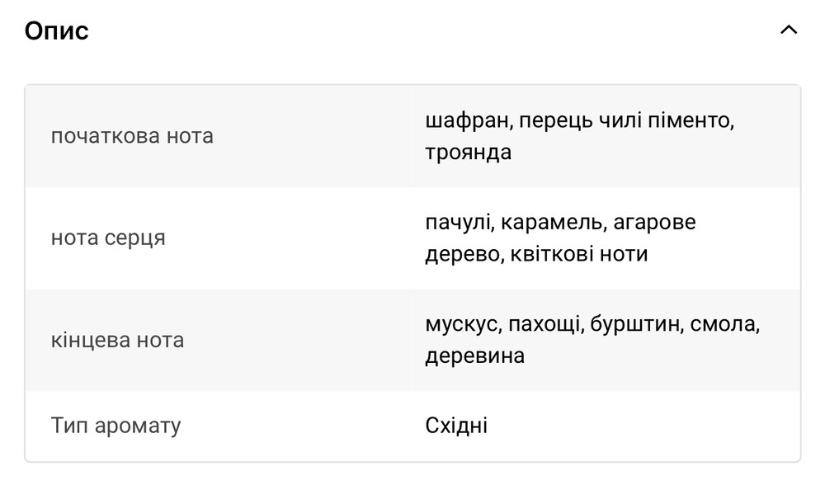Viewport: 825px width, 504px height.
Task: Click the word 'карамель' in heart notes
Action: tap(553, 223)
